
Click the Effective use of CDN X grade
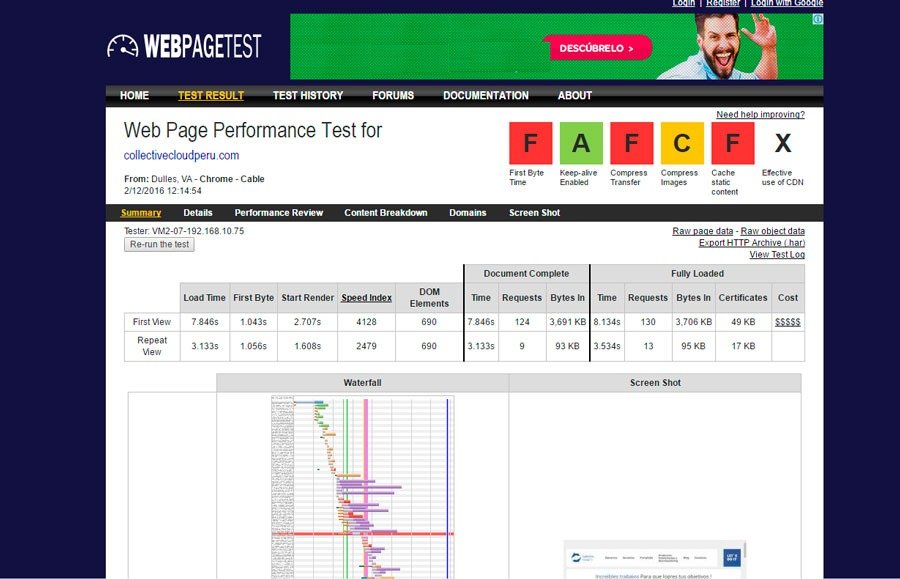pos(783,143)
